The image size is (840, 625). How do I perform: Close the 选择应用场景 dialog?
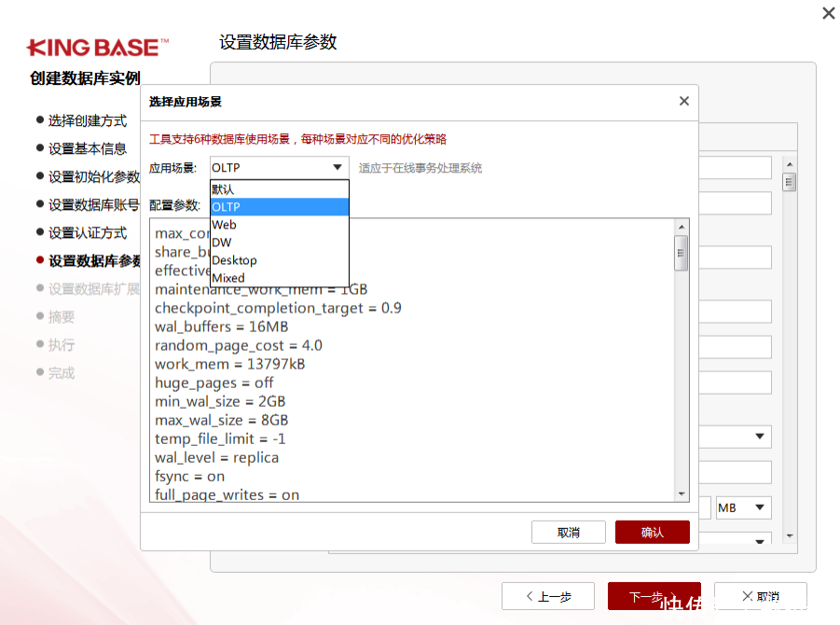click(683, 102)
